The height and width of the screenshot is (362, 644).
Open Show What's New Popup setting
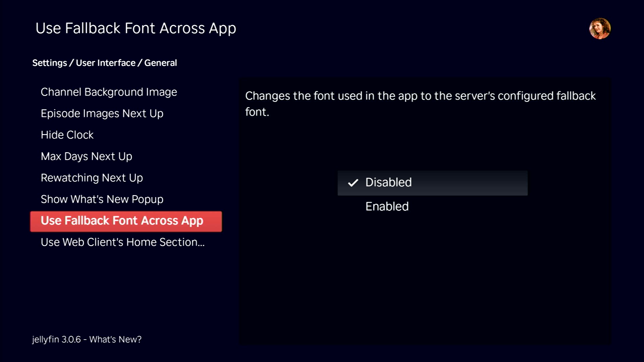102,199
